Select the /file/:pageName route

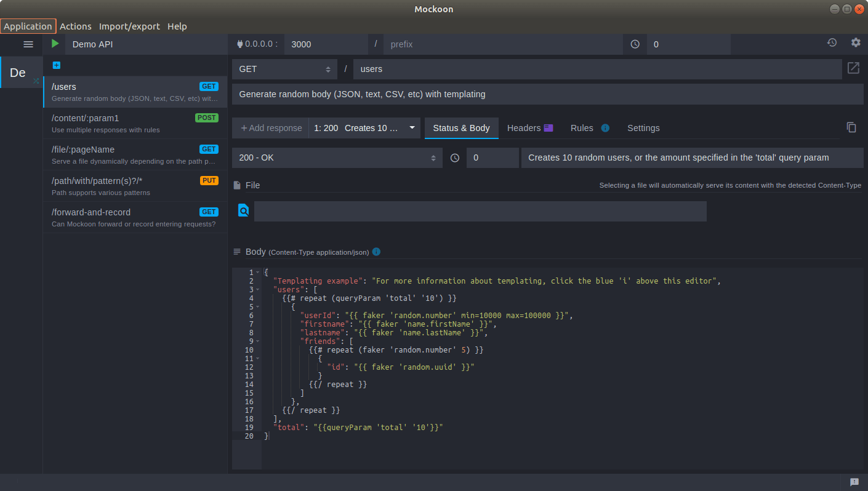coord(135,154)
